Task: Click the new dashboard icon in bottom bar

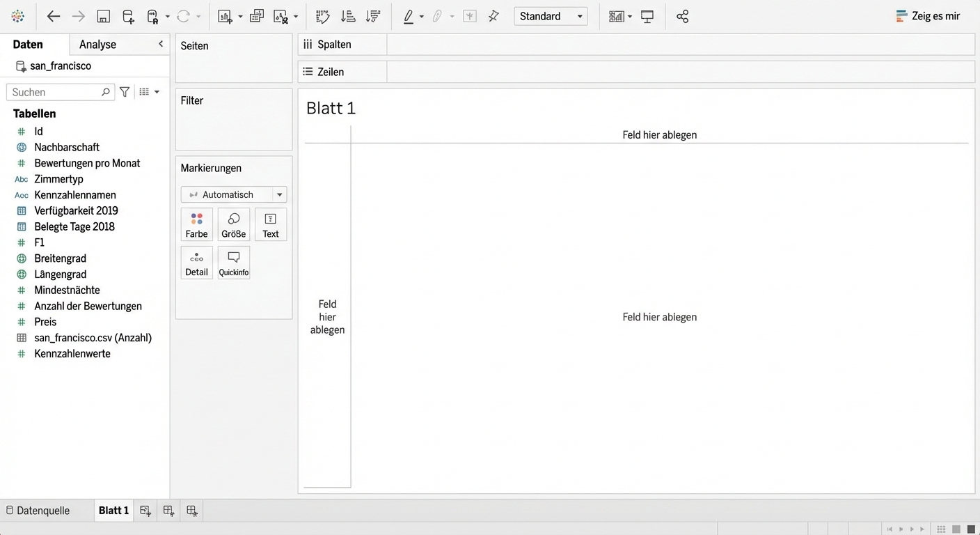Action: point(168,511)
